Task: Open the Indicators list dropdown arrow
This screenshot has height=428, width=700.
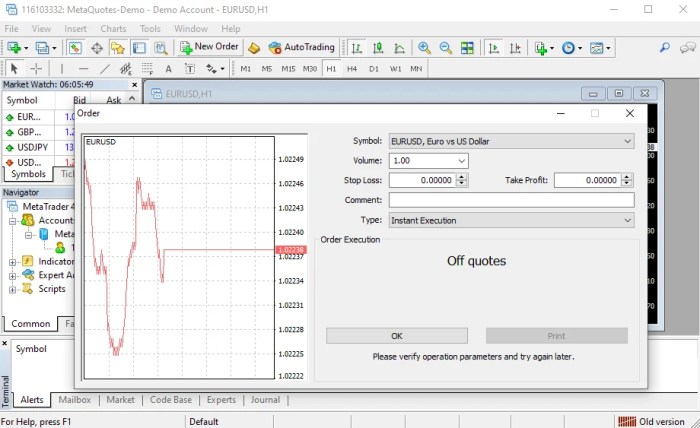Action: [x=552, y=48]
